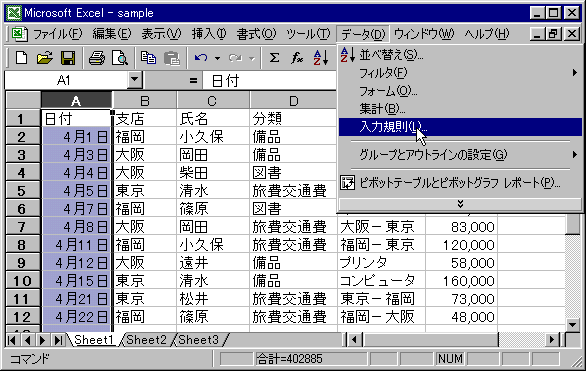Image resolution: width=586 pixels, height=371 pixels.
Task: Open the ウィンドウ menu
Action: 424,34
